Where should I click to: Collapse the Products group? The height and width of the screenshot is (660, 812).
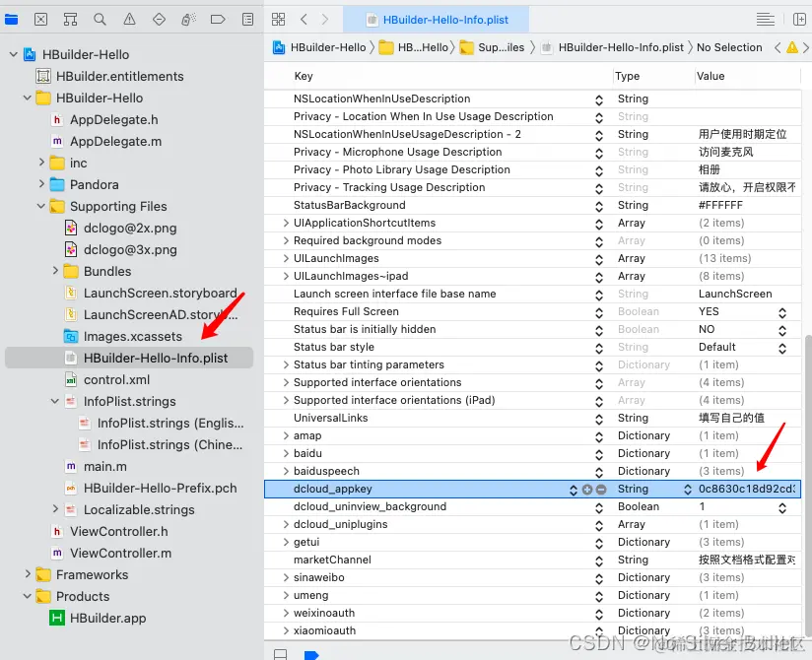28,596
